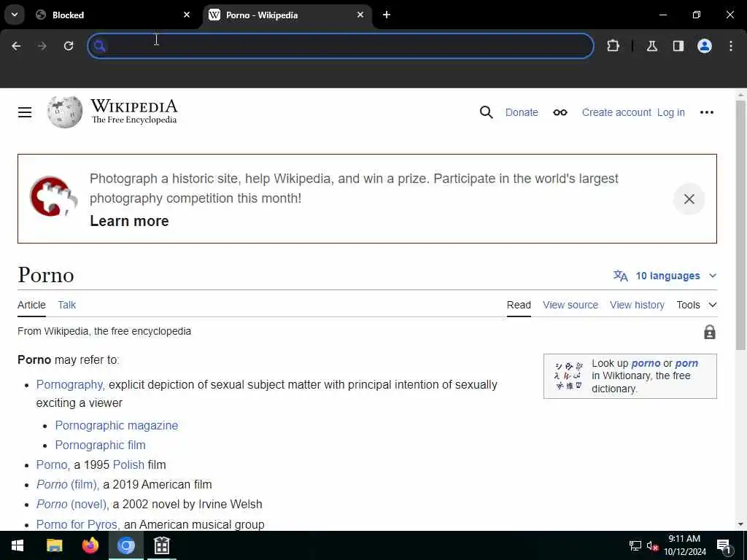Open the View source tab

coord(570,305)
